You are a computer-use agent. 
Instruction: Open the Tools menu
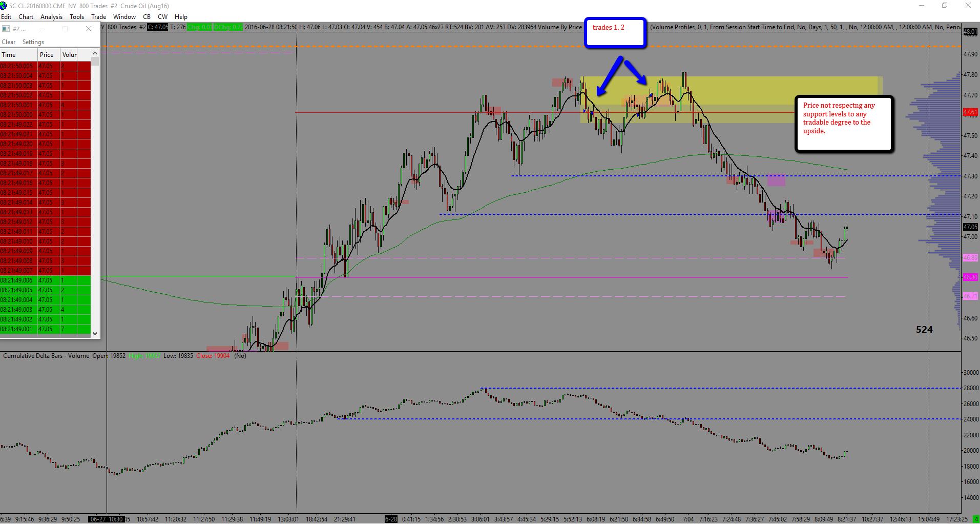click(x=77, y=17)
